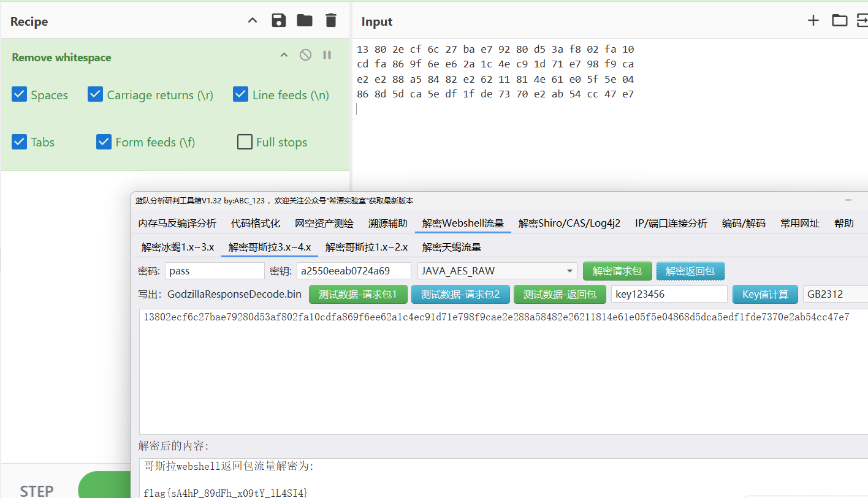Disable the Remove whitespace operation
Image resolution: width=868 pixels, height=498 pixels.
(305, 55)
